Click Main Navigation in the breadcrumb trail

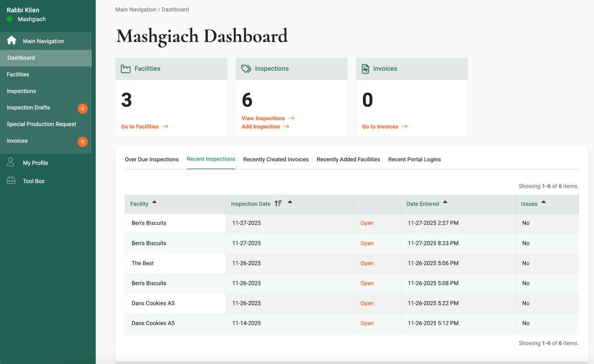point(135,9)
